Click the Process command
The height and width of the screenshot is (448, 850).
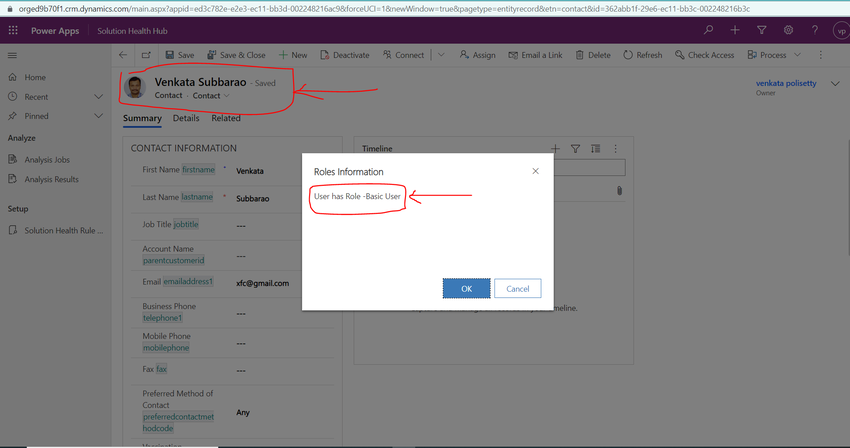click(767, 55)
